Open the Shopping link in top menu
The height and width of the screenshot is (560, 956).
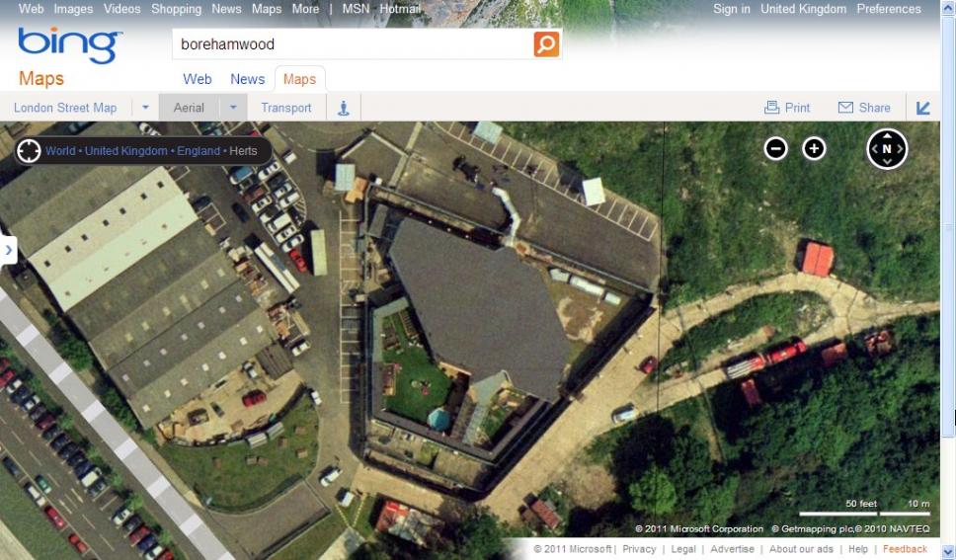click(x=177, y=9)
